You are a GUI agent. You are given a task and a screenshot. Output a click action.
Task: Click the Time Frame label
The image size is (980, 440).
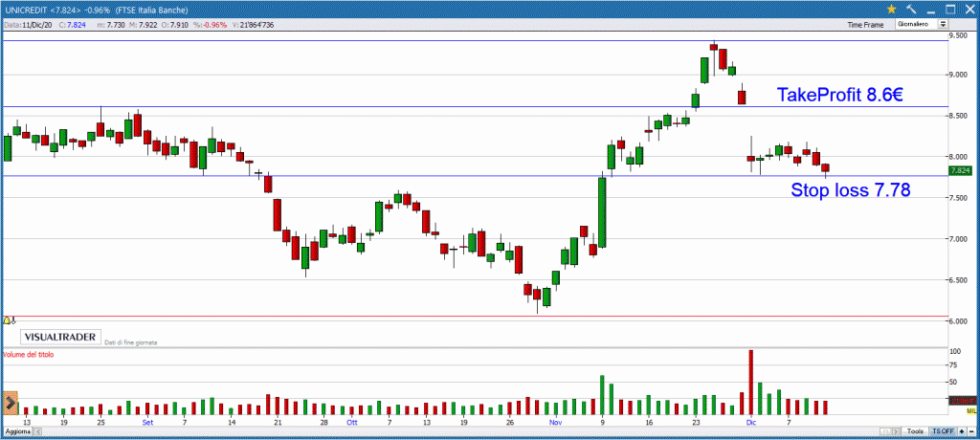(865, 25)
